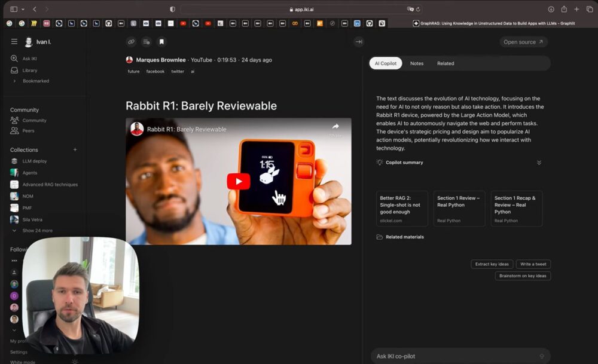Open a new browser tab
Image resolution: width=598 pixels, height=364 pixels.
pos(576,9)
